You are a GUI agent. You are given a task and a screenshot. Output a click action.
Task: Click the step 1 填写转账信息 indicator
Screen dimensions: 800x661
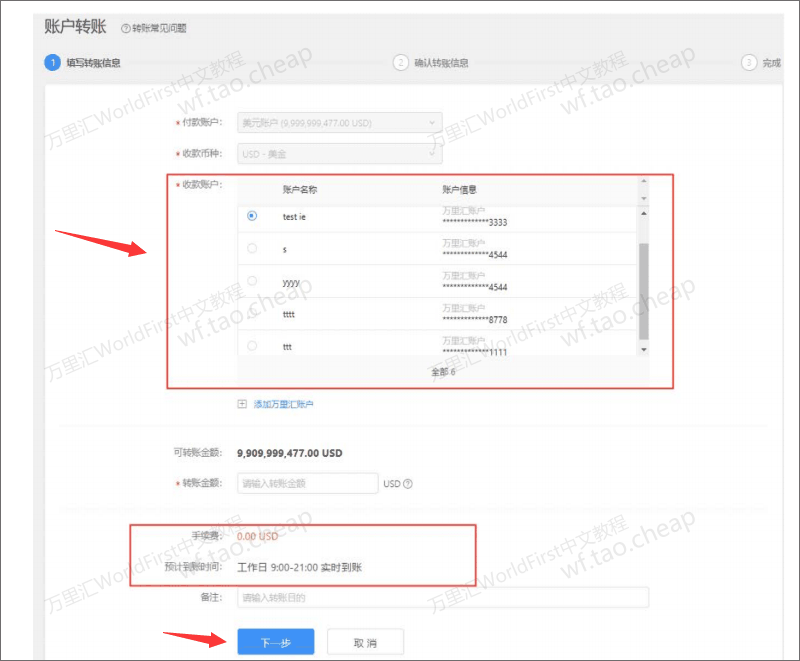point(83,63)
